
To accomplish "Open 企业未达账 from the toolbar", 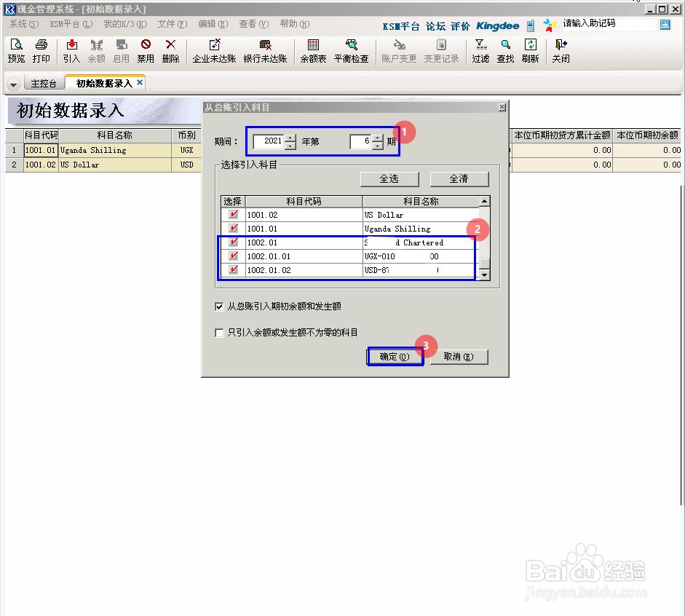I will (214, 51).
